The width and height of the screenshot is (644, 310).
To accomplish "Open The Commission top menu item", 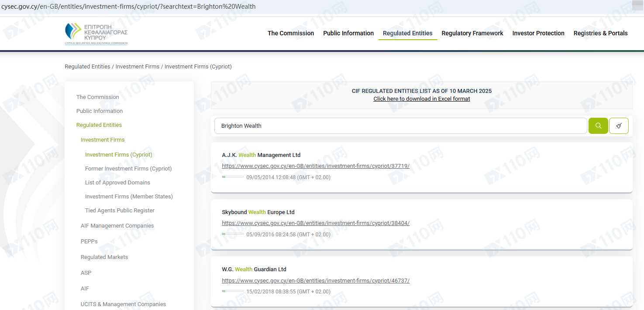I will (291, 33).
